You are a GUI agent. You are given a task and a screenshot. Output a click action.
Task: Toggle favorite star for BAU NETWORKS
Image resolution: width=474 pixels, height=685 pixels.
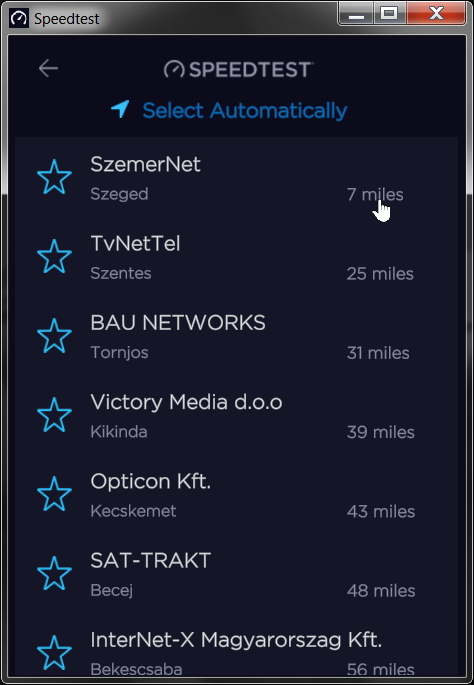(54, 336)
